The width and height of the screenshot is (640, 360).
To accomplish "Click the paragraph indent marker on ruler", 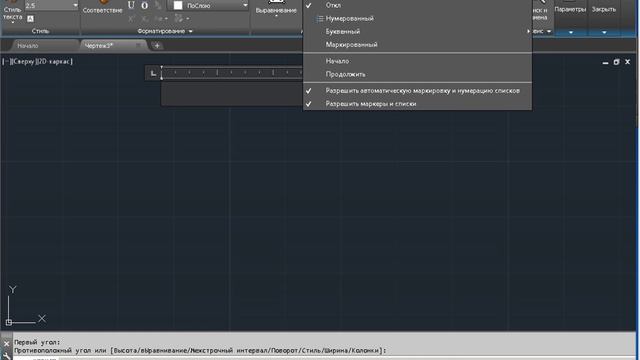I will [162, 77].
